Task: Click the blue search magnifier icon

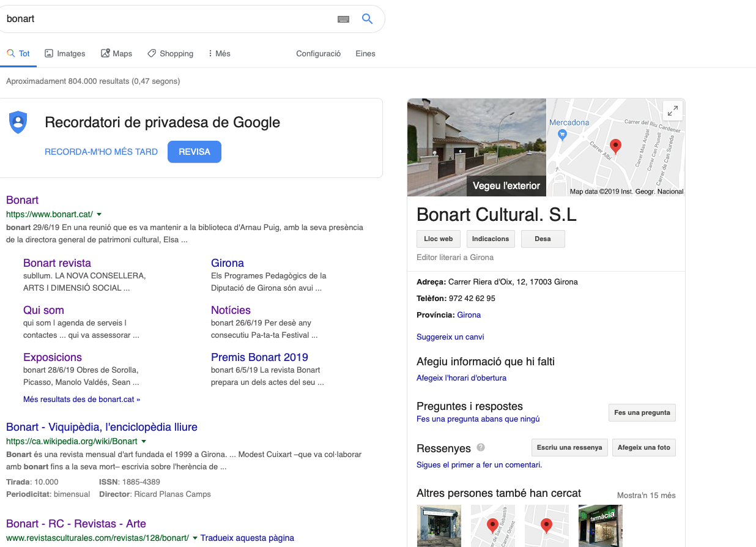Action: coord(367,19)
